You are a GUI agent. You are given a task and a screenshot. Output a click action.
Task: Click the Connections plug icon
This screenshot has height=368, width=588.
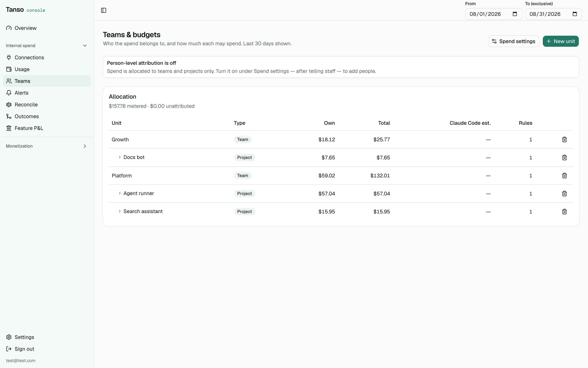pos(9,57)
